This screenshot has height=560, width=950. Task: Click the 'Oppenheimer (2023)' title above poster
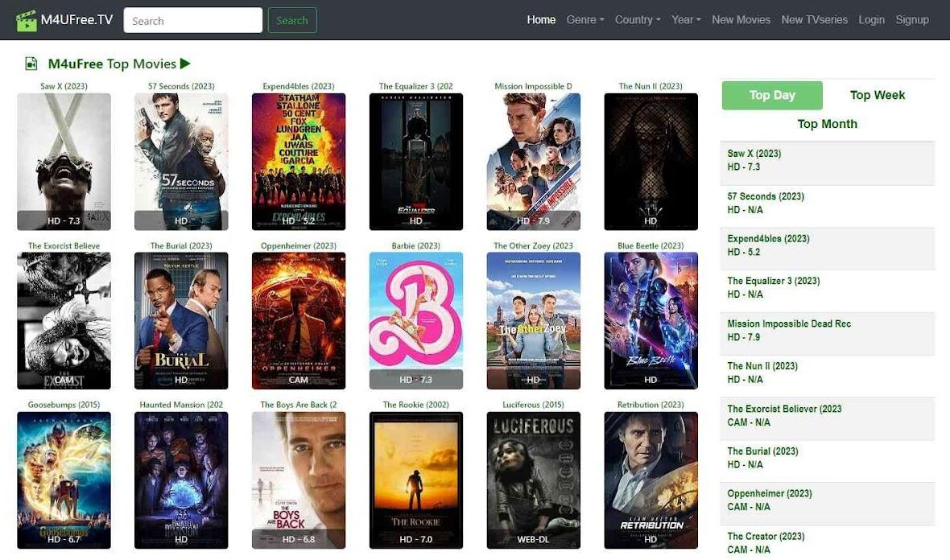point(299,245)
